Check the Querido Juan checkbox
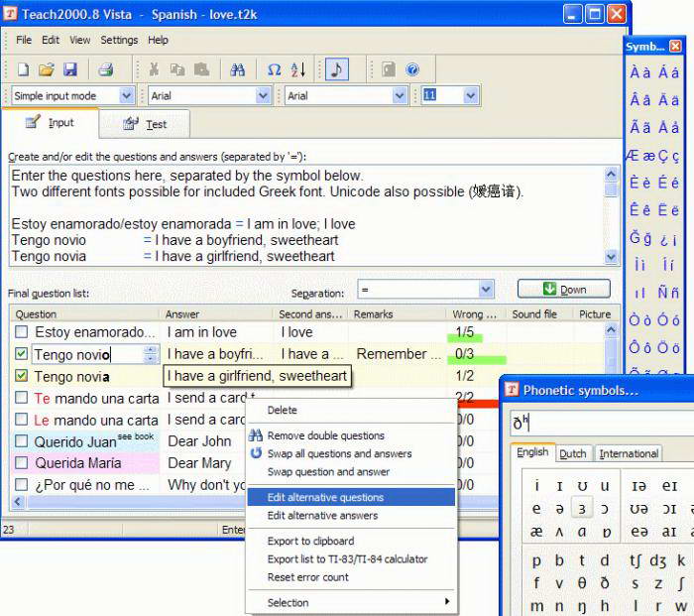This screenshot has width=694, height=616. coord(21,441)
